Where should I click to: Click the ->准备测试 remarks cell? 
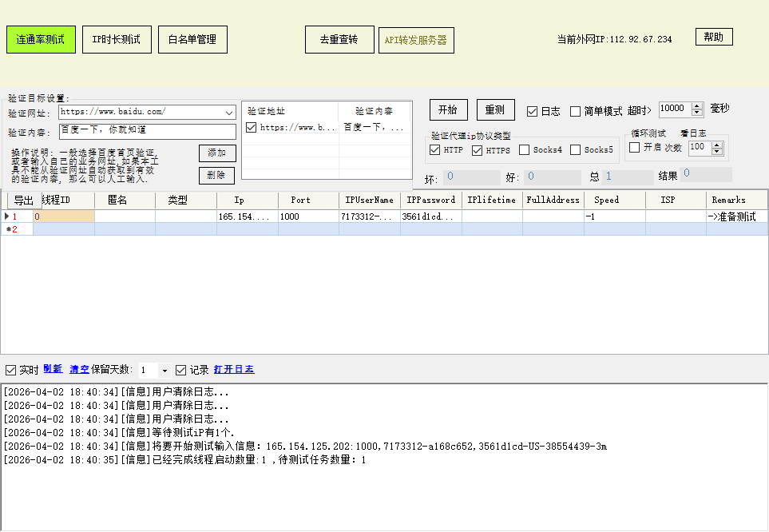point(736,216)
